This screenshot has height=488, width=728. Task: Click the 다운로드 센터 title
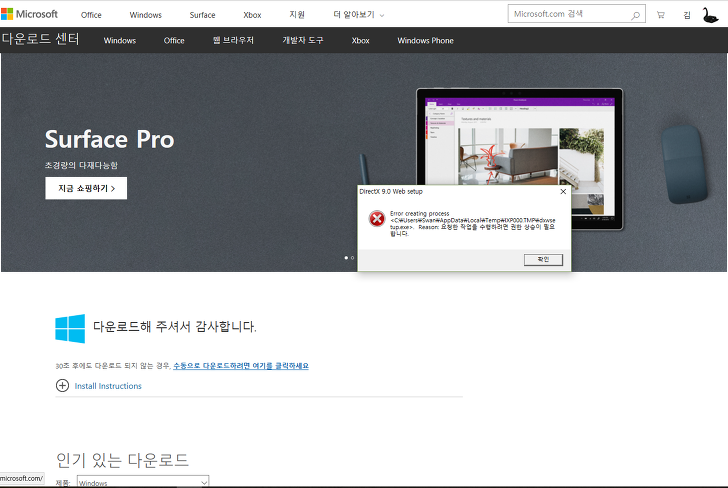40,39
